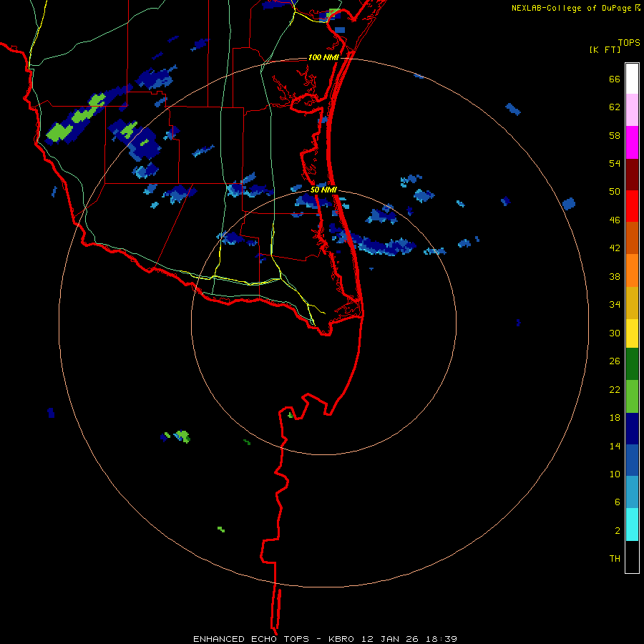644x644 pixels.
Task: Click the TH threshold label
Action: point(615,559)
